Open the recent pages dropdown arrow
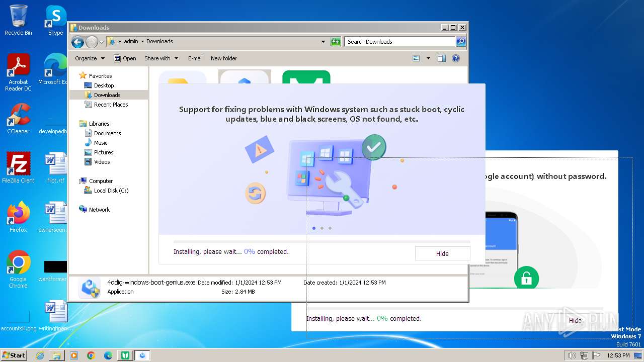644x362 pixels. click(x=102, y=42)
